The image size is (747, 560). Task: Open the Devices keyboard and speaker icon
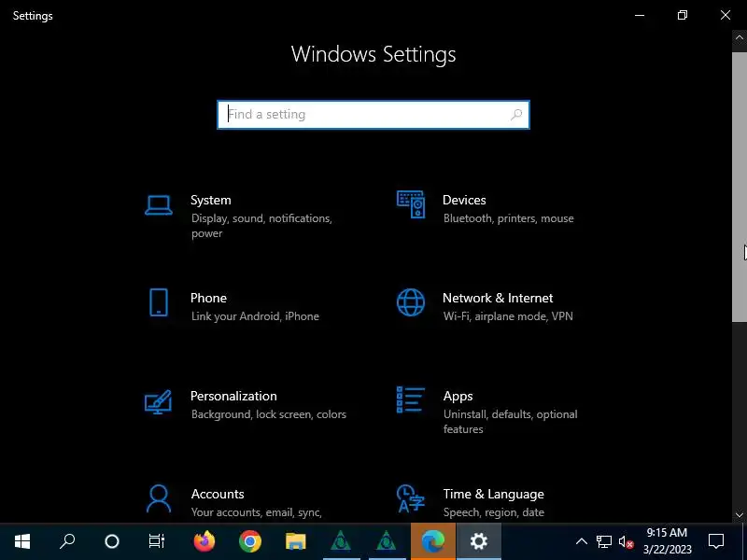pyautogui.click(x=411, y=204)
